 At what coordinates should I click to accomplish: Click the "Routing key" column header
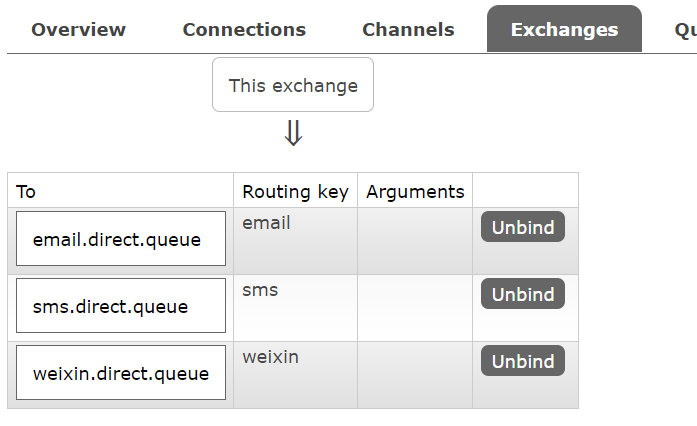[x=295, y=191]
